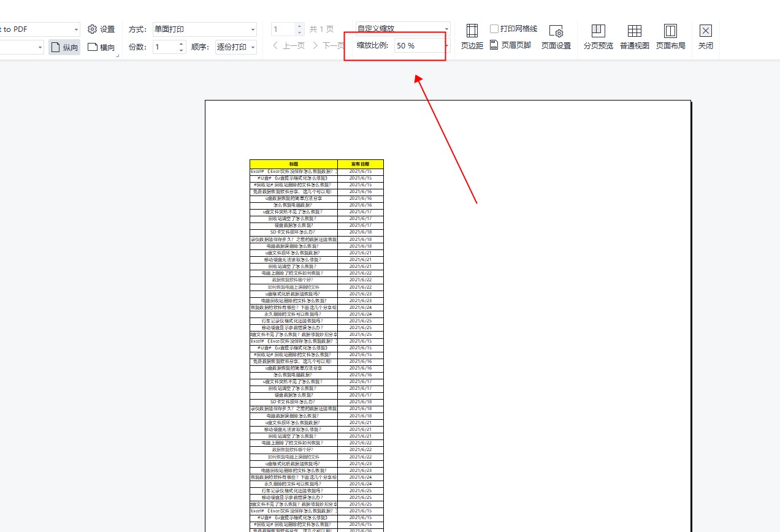Image resolution: width=780 pixels, height=532 pixels.
Task: Go to 上一页 previous page
Action: click(x=288, y=45)
